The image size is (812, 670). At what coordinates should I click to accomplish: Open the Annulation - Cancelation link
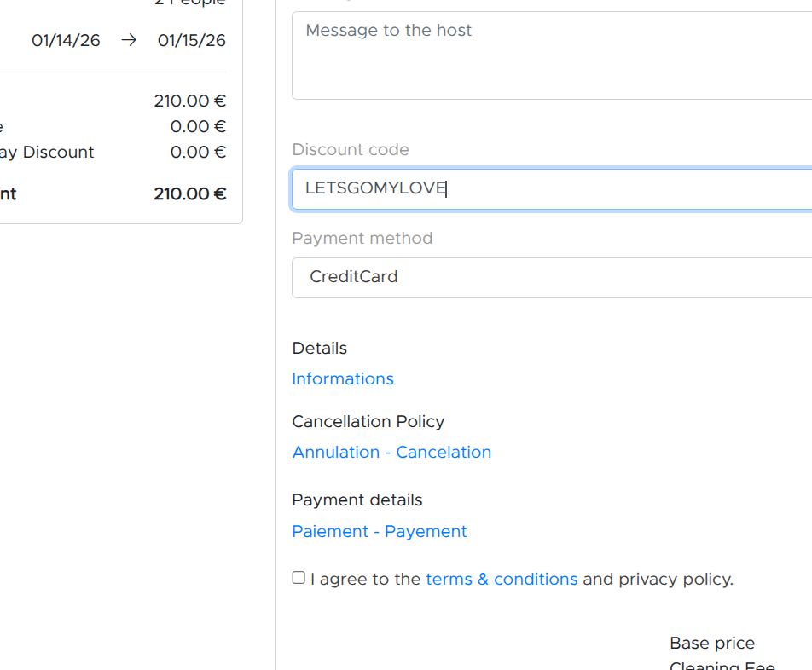[x=391, y=452]
